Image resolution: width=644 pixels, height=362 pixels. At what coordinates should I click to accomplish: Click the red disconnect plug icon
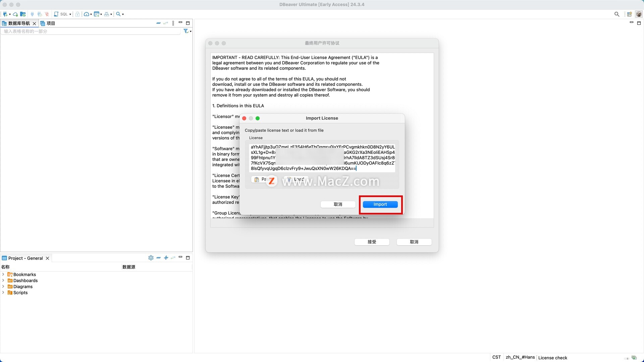click(47, 14)
